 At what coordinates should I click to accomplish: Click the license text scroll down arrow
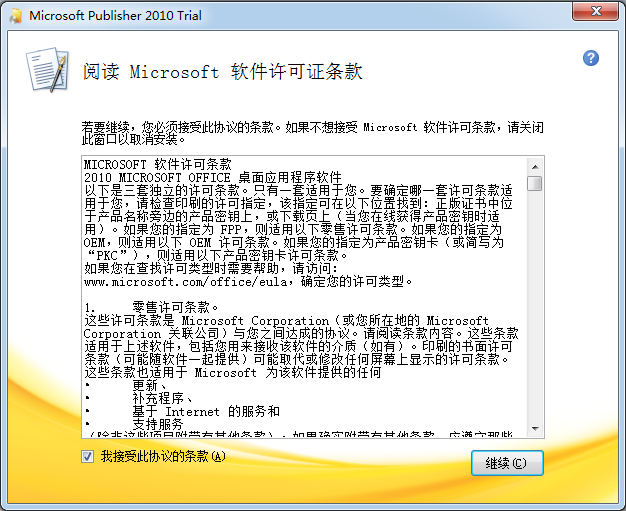(x=535, y=429)
